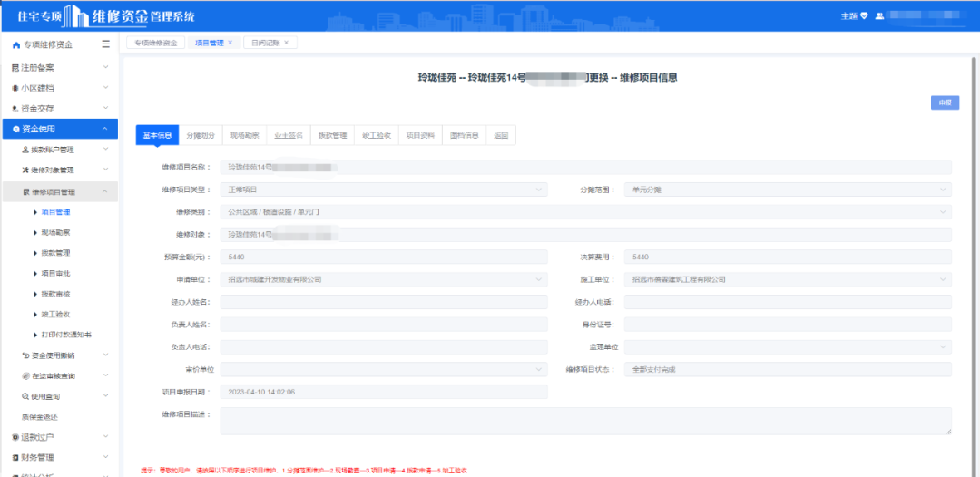
Task: Close the 日间记账 page tab
Action: tap(286, 43)
